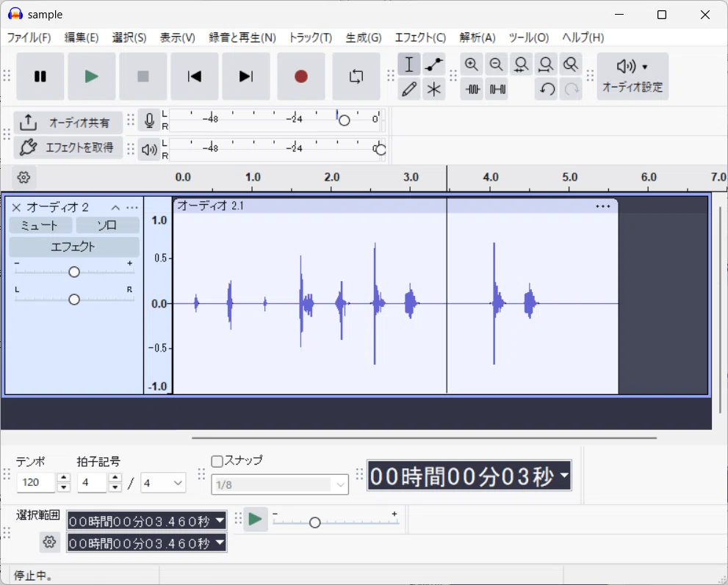Toggle the ソロ button
728x585 pixels.
coord(107,225)
